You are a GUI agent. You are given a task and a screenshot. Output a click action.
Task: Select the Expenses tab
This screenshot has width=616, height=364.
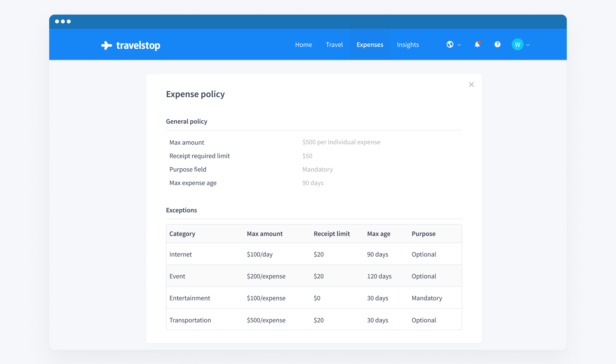click(x=370, y=45)
